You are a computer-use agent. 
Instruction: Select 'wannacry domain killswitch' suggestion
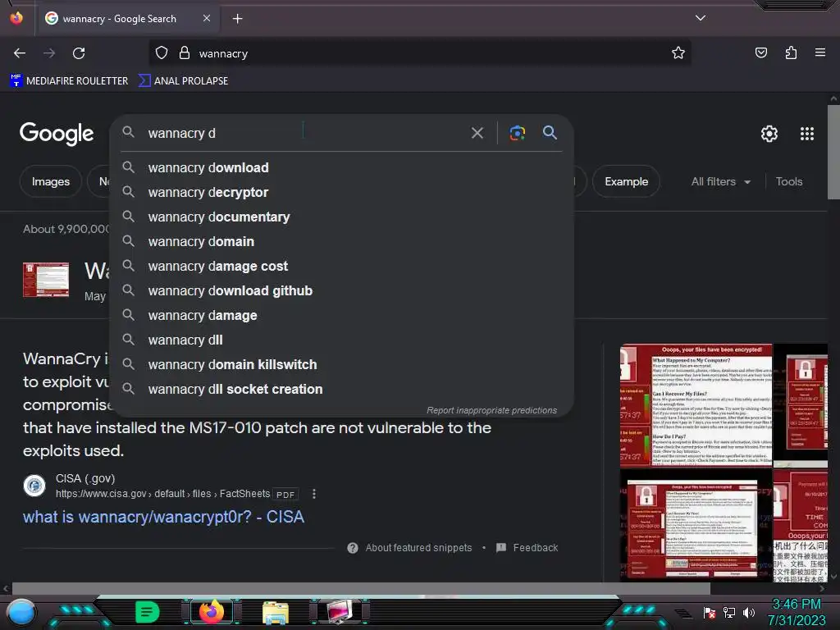[343, 365]
